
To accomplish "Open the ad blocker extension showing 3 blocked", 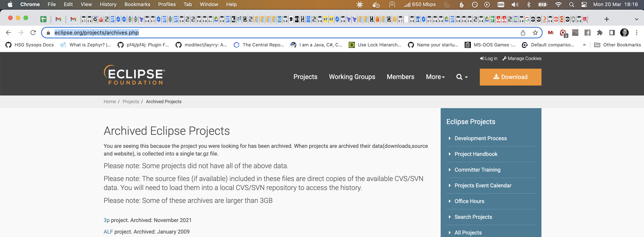I will [563, 33].
